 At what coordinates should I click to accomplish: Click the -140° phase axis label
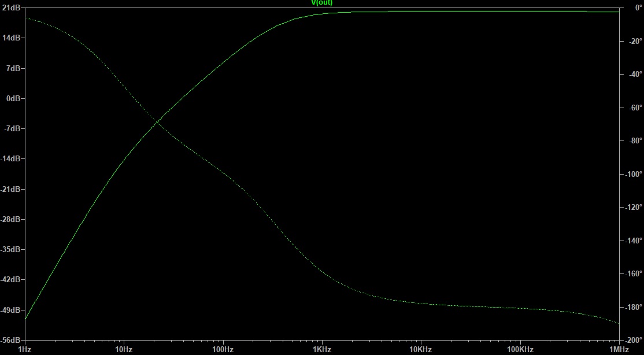[631, 241]
